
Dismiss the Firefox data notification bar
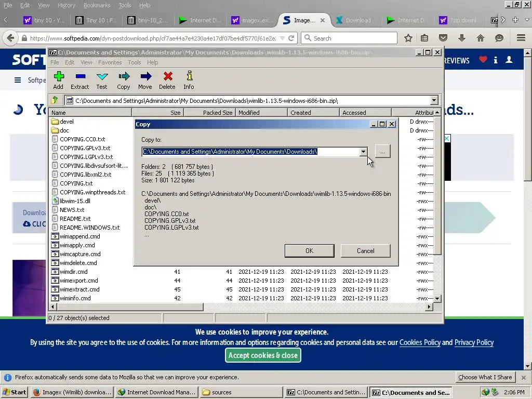click(x=524, y=377)
